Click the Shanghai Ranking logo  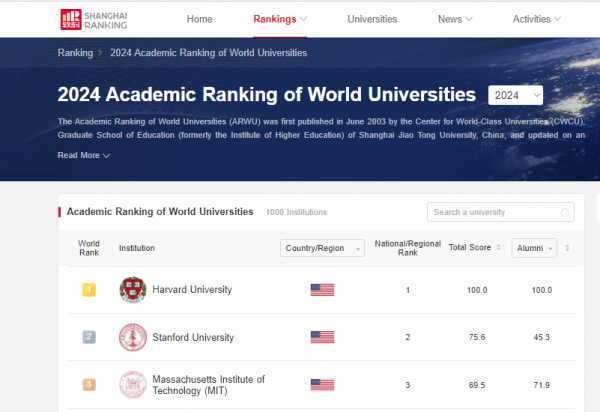point(95,18)
